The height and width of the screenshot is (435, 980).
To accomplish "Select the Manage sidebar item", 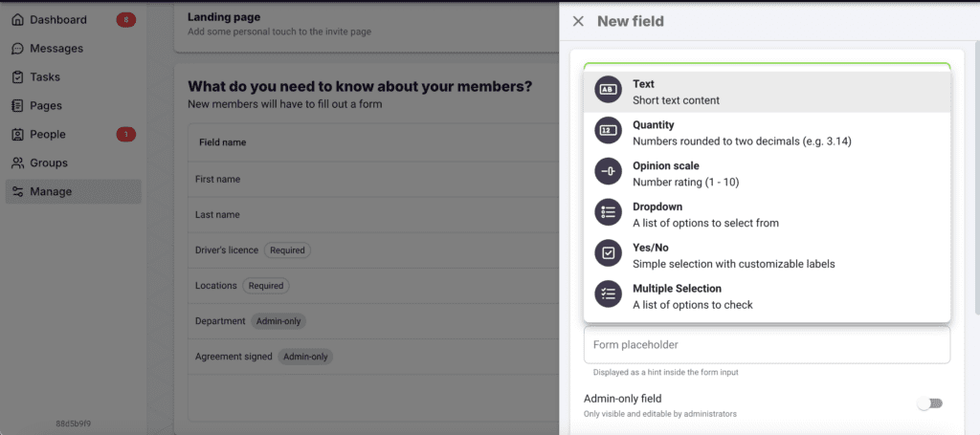I will (x=51, y=192).
